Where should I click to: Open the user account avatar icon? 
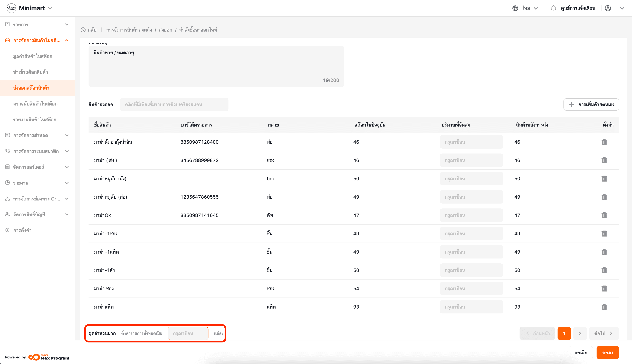click(x=608, y=8)
